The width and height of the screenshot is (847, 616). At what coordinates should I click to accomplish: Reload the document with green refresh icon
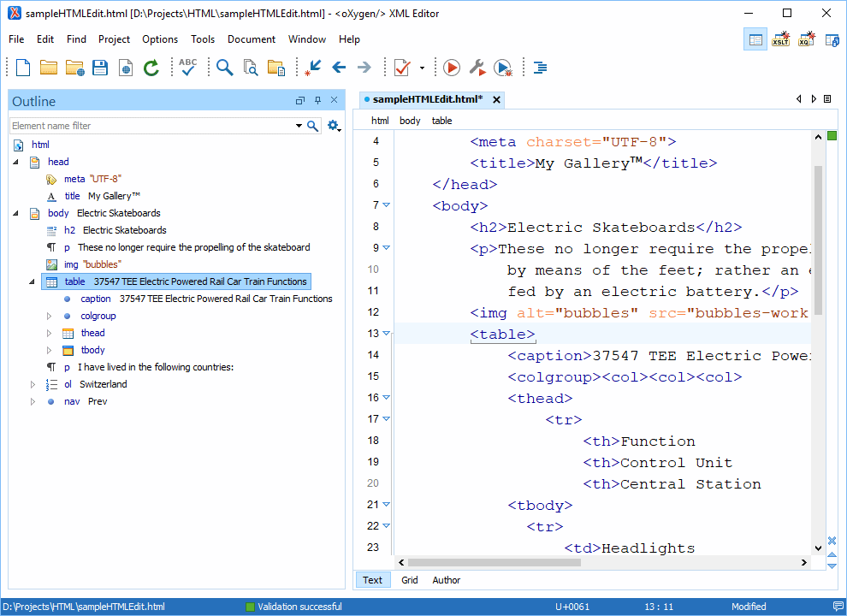[151, 68]
